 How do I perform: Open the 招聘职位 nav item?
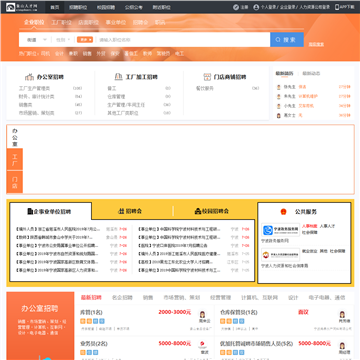tap(77, 7)
